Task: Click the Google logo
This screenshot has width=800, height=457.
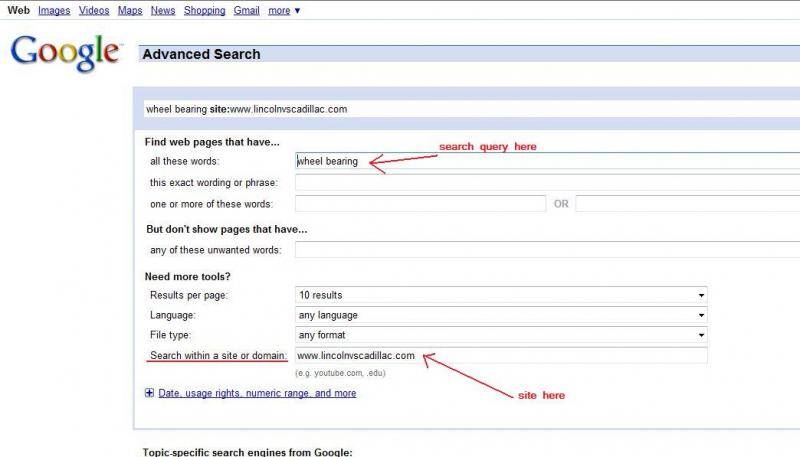Action: (65, 52)
